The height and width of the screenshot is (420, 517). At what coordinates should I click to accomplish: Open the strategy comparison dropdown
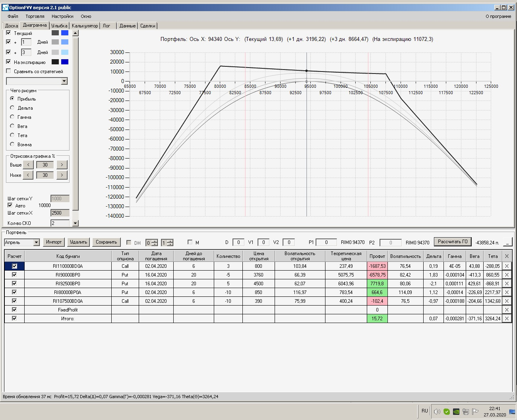(x=64, y=81)
